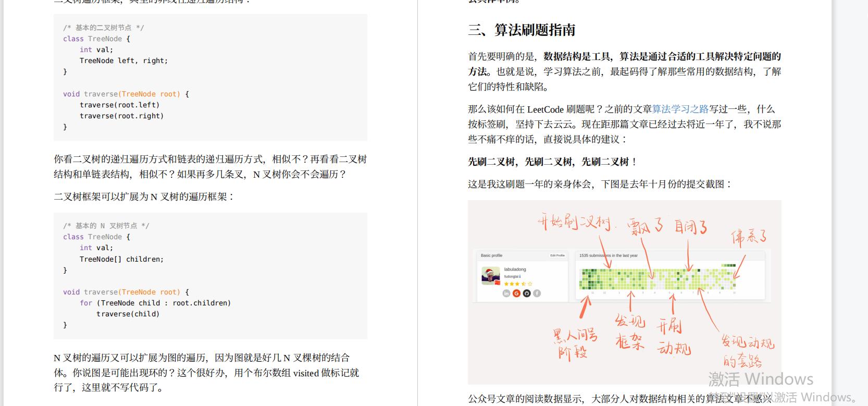Click the sentence ending 下图是去年十月份的提交截图：
Viewport: 868px width, 406px height.
click(600, 184)
